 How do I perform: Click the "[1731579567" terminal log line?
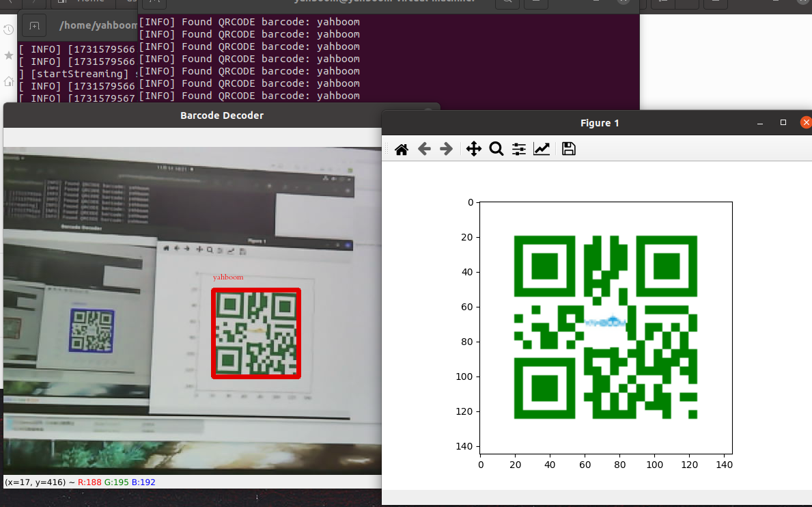click(76, 98)
